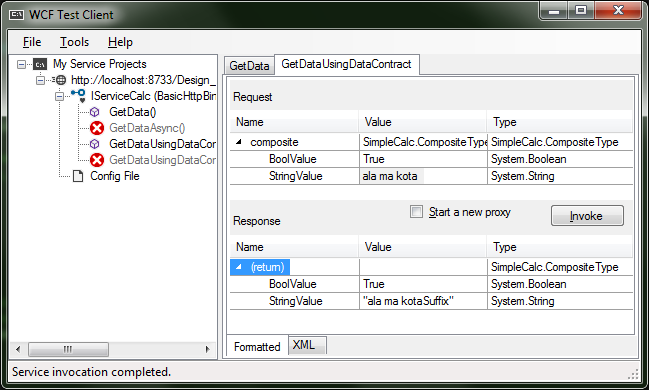Select the GetDataUsingDataContract tab
The height and width of the screenshot is (390, 649).
pos(346,64)
